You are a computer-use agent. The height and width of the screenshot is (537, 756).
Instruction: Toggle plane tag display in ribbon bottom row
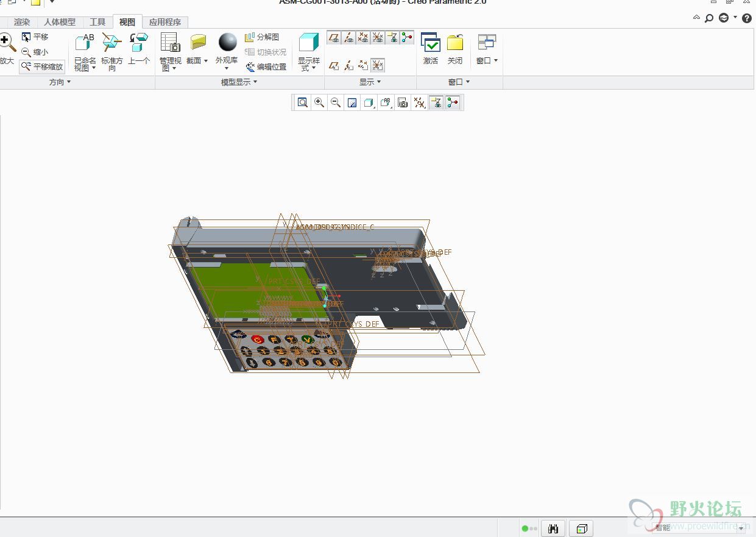click(x=334, y=65)
